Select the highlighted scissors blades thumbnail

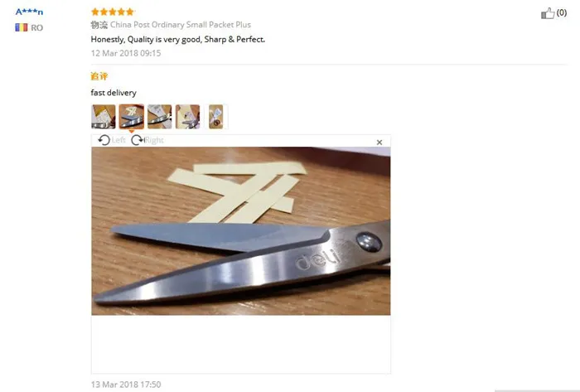[x=131, y=117]
